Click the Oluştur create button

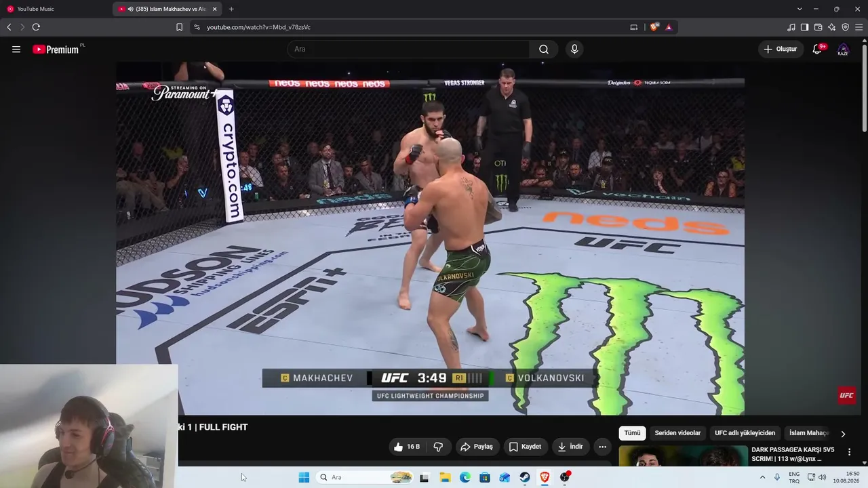[781, 49]
